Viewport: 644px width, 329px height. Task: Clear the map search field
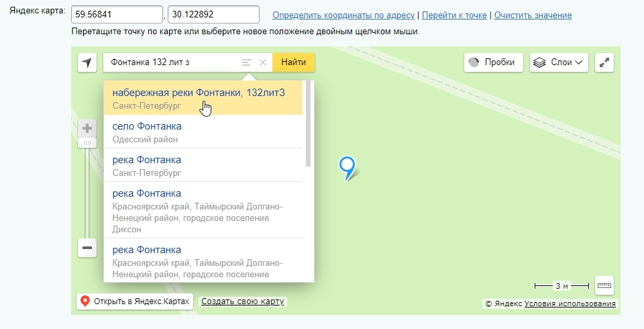[263, 62]
